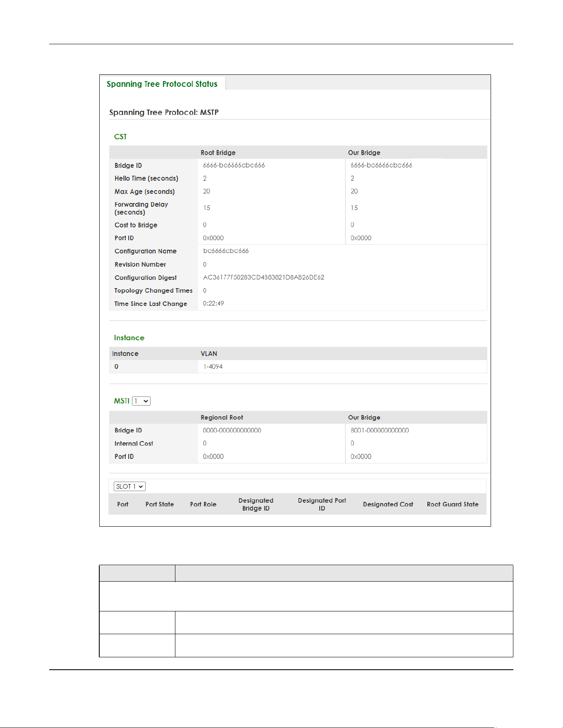
Task: Click the VLAN range 1-4094
Action: pos(213,367)
